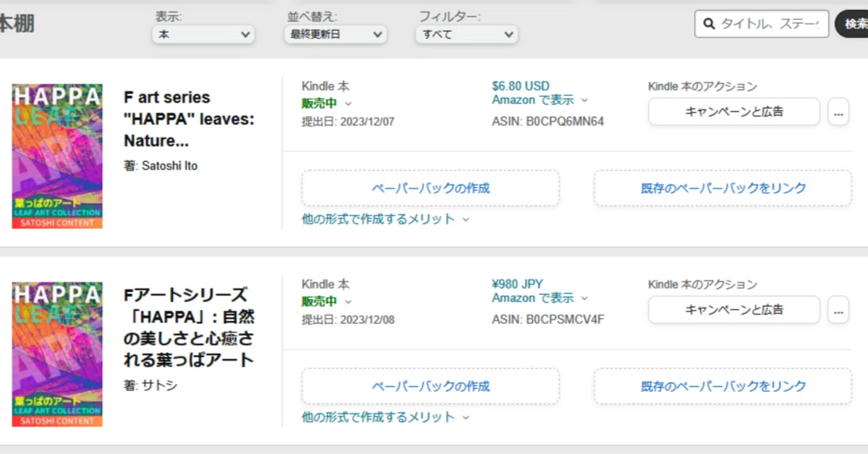Select 提出日: 2023/12/07 text

pyautogui.click(x=348, y=121)
